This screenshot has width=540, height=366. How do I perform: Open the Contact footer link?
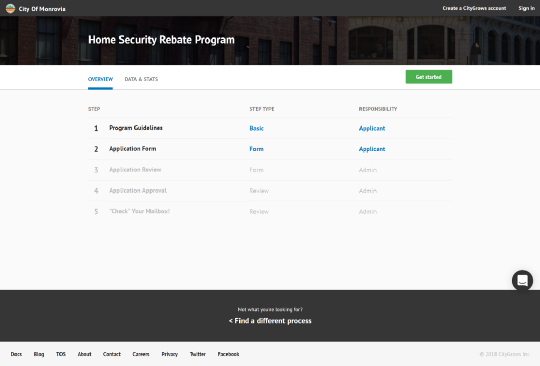click(x=112, y=354)
